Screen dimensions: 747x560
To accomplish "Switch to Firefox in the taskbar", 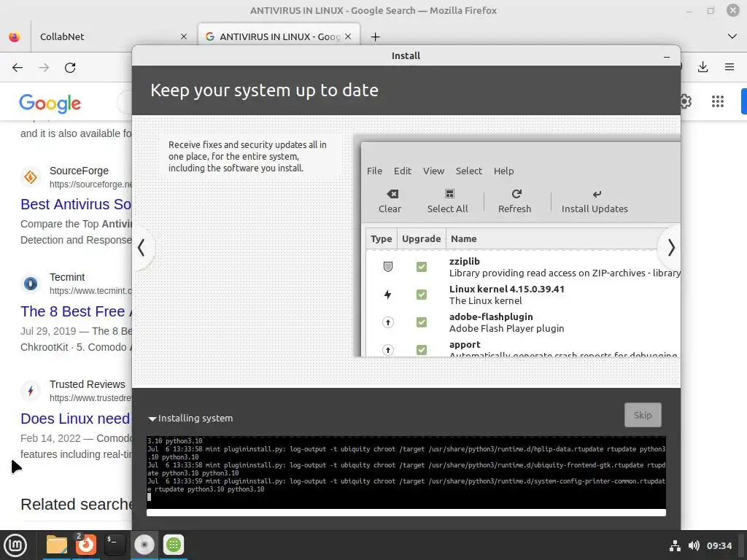I will click(86, 545).
